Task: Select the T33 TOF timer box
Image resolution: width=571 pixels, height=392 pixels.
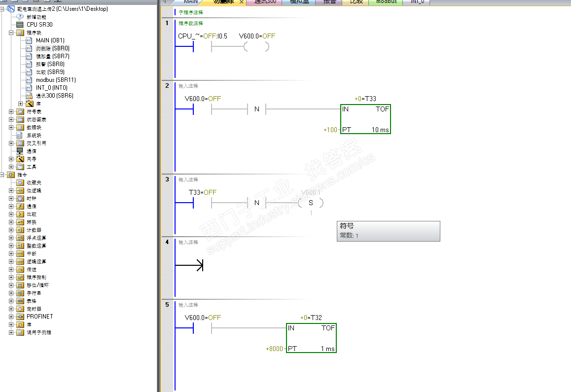Action: click(x=365, y=119)
